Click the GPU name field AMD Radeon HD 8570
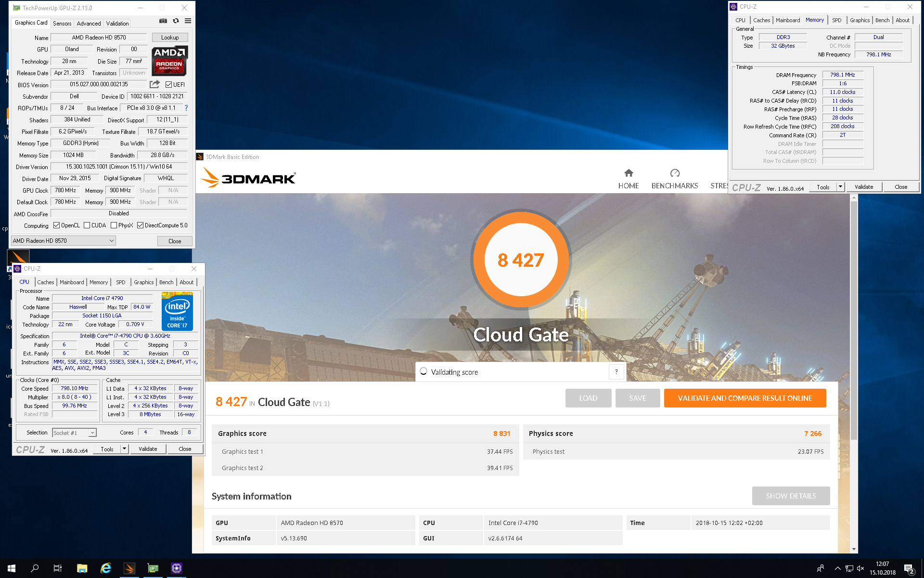Screen dimensions: 924x578 pos(99,38)
